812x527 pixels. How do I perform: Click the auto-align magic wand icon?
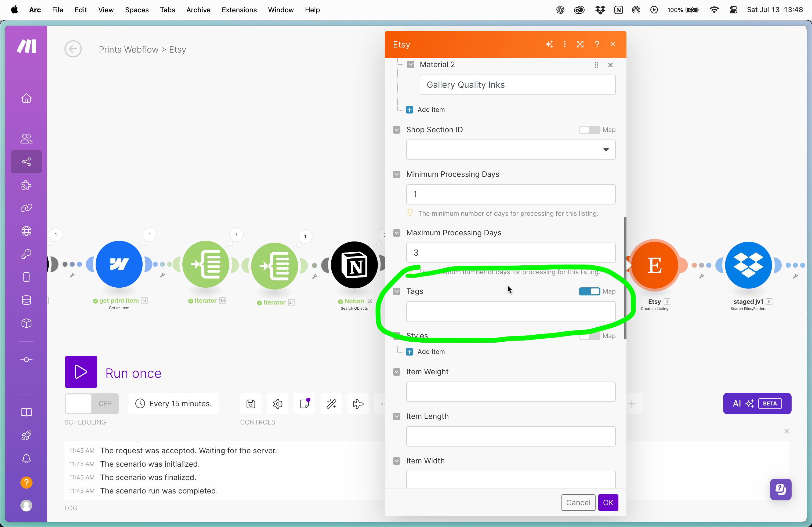pos(331,404)
